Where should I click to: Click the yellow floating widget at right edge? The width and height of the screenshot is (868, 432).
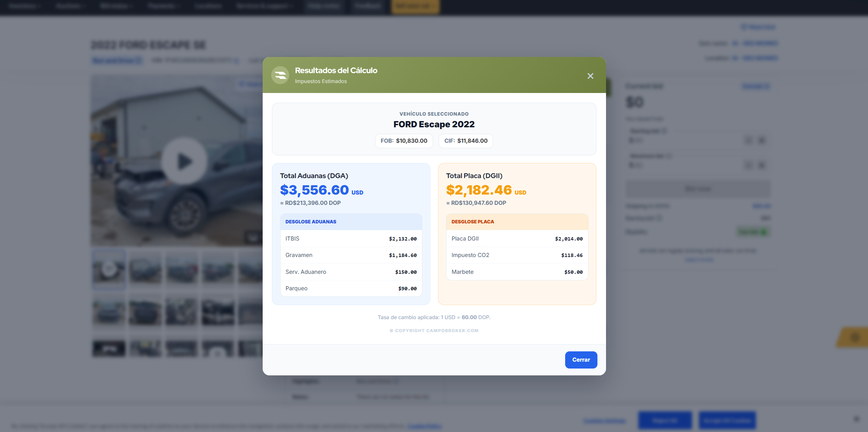(x=853, y=338)
